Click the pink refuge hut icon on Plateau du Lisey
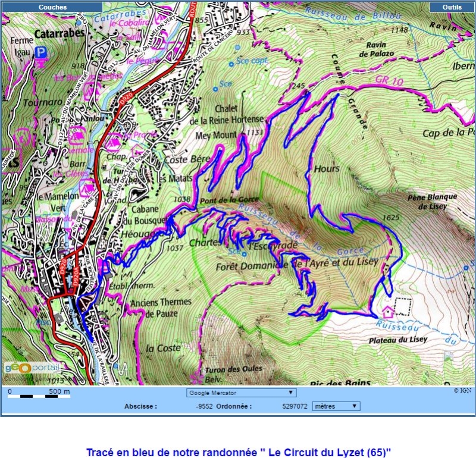 coord(388,312)
